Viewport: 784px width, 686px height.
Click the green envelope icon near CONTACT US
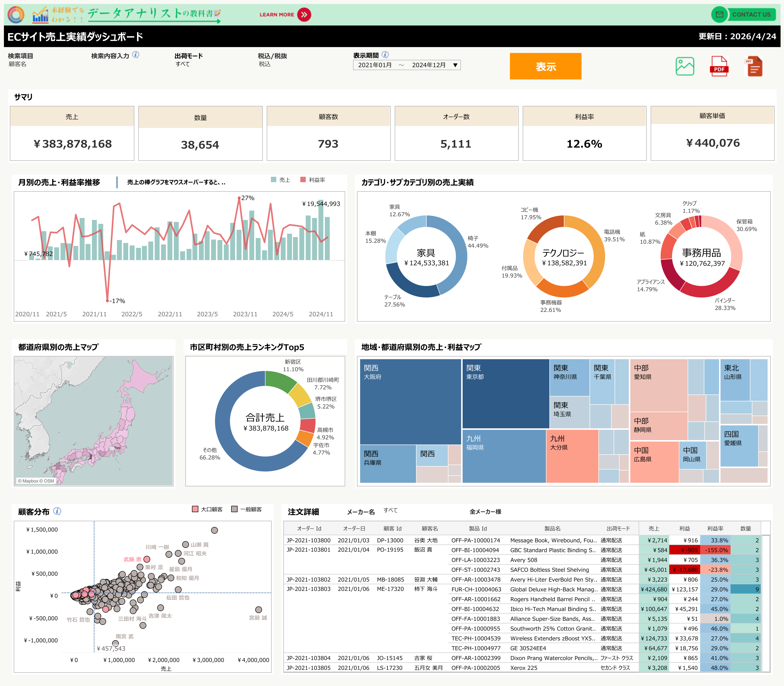coord(720,14)
